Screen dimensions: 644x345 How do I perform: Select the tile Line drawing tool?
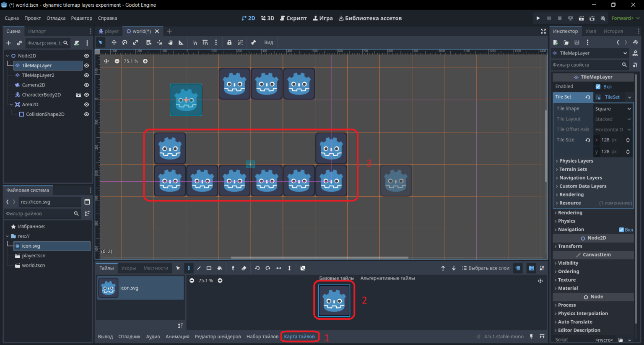(199, 268)
